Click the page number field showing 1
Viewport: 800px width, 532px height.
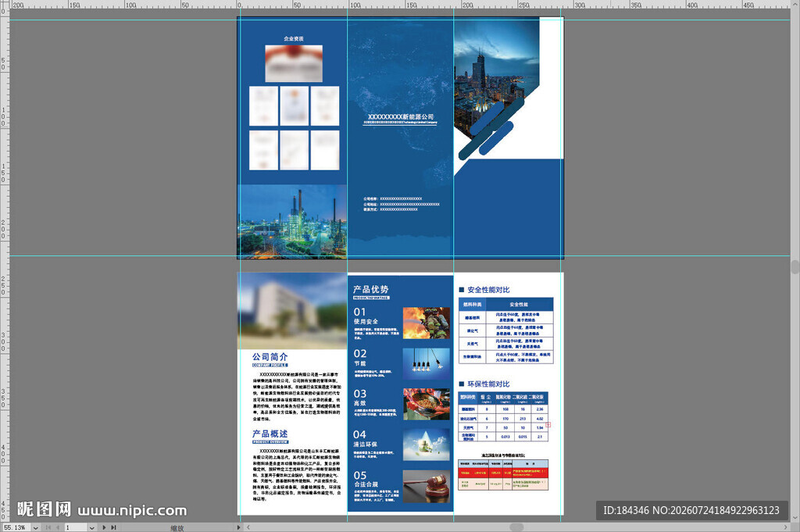tap(76, 528)
